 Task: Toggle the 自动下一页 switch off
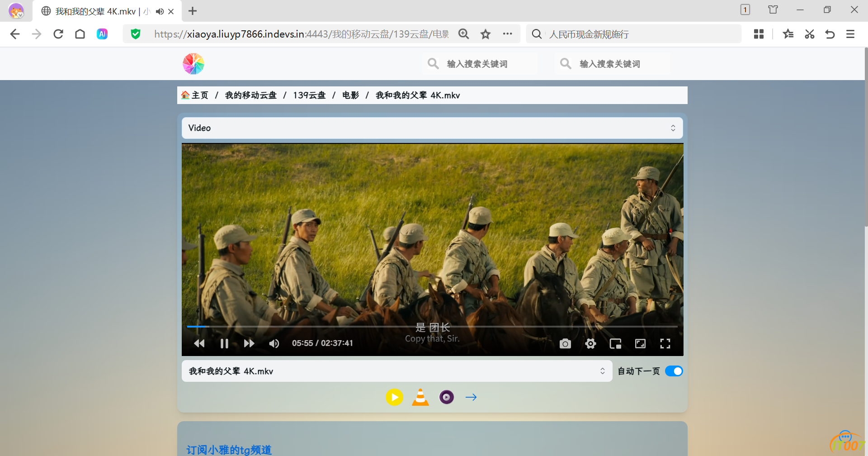[674, 371]
